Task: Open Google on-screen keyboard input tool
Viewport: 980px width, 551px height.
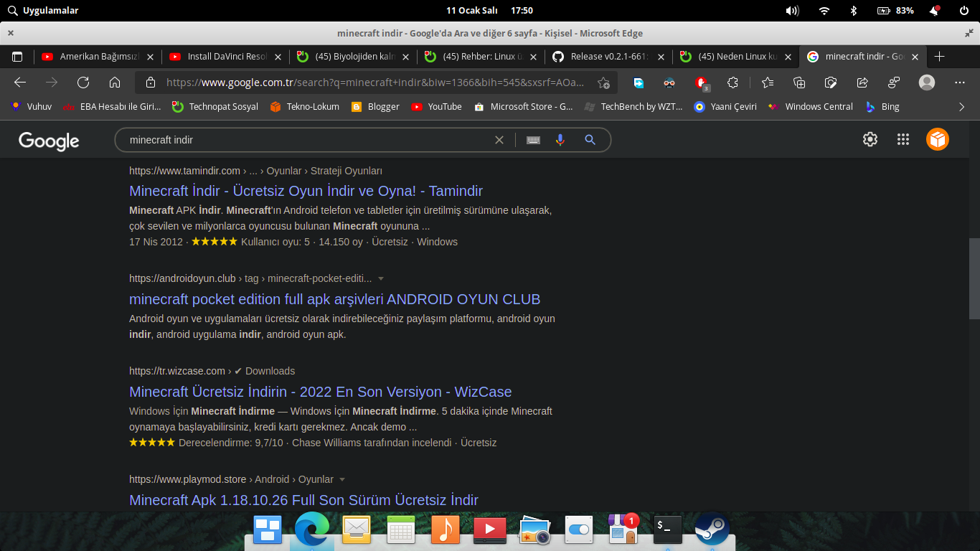Action: point(533,140)
